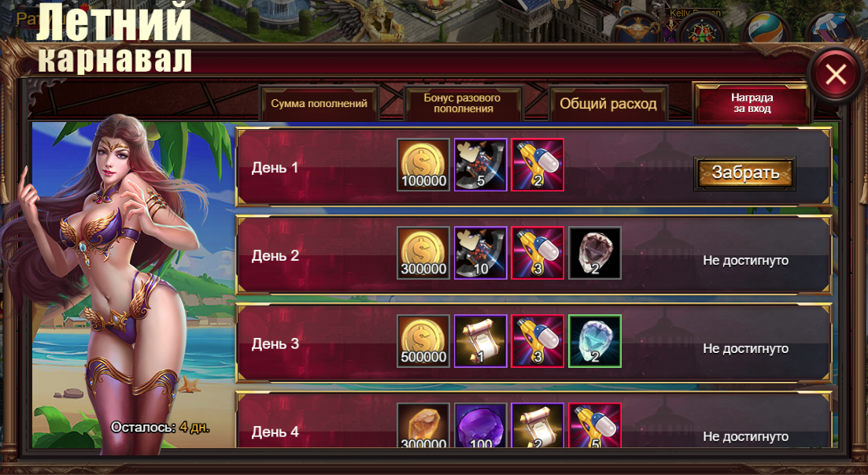Claim Day 1 reward with Забрать button
The height and width of the screenshot is (475, 868).
(x=745, y=173)
